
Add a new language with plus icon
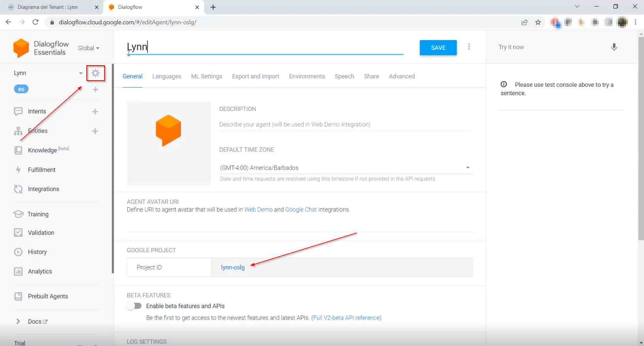95,89
